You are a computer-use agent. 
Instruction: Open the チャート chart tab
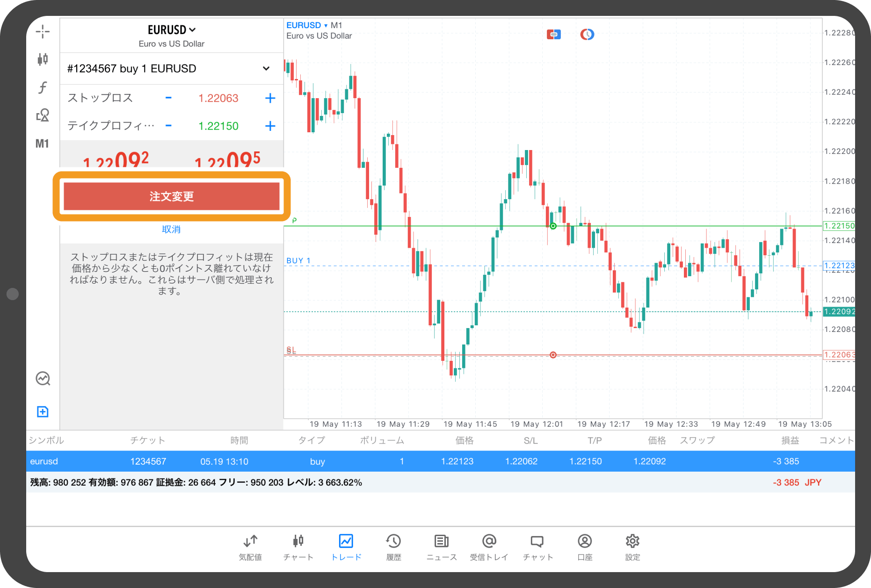298,547
